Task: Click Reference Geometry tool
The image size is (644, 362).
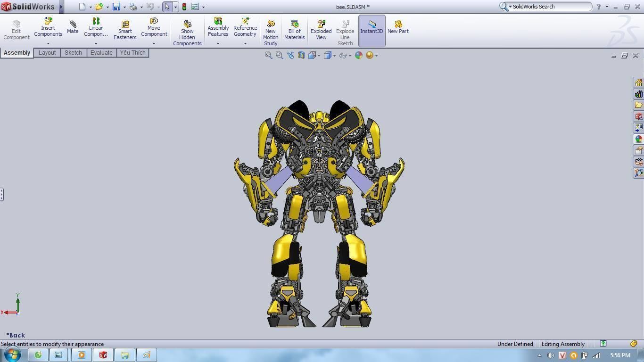Action: (245, 27)
